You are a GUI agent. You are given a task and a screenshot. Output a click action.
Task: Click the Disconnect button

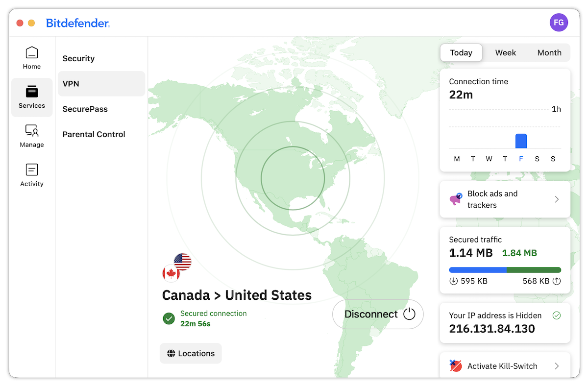coord(378,314)
